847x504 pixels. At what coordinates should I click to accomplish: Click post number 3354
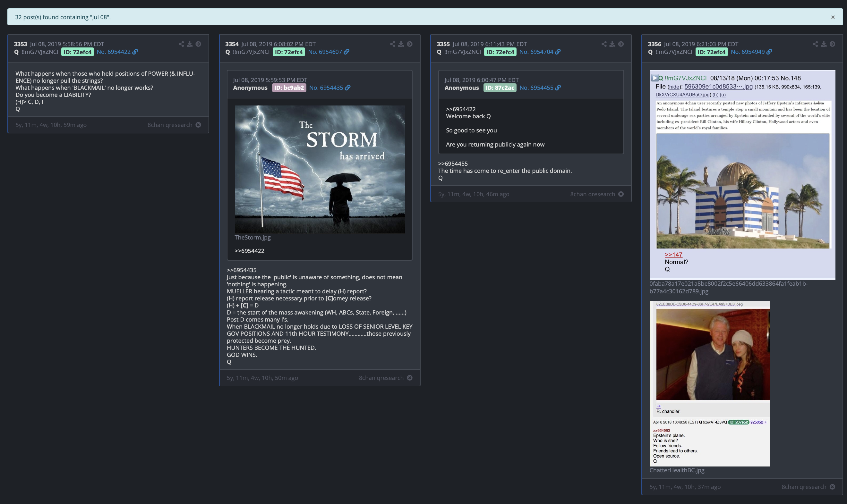pyautogui.click(x=232, y=44)
